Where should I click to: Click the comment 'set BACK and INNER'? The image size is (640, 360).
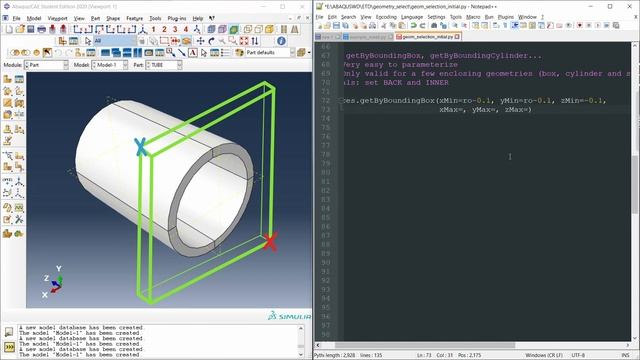click(x=405, y=82)
